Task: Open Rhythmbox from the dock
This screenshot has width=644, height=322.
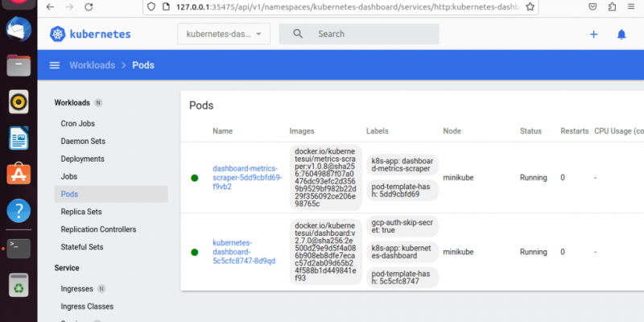Action: (x=19, y=101)
